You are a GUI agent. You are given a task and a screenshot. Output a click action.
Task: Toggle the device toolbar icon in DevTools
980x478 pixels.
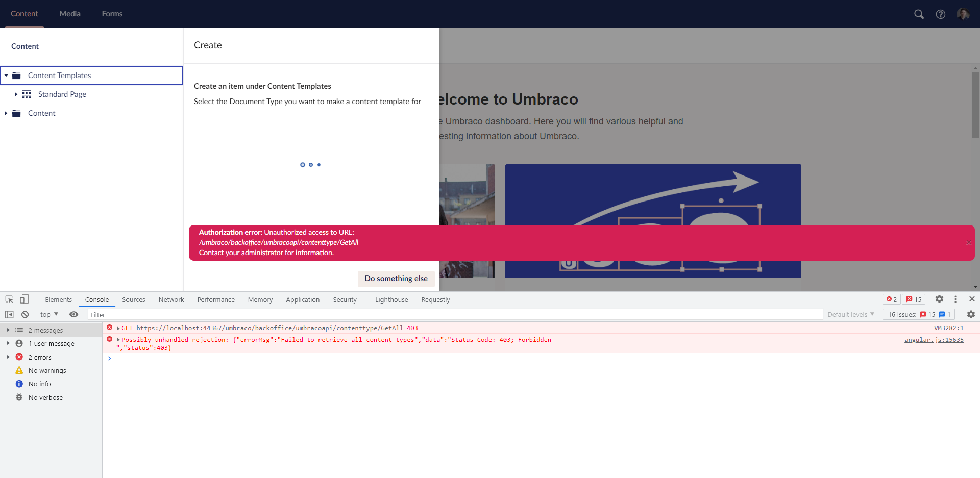tap(24, 299)
